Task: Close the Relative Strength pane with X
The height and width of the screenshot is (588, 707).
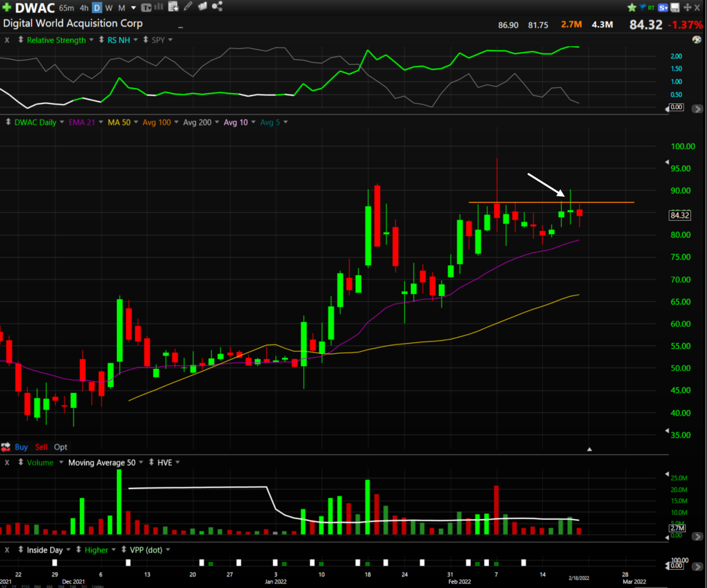Action: click(7, 40)
